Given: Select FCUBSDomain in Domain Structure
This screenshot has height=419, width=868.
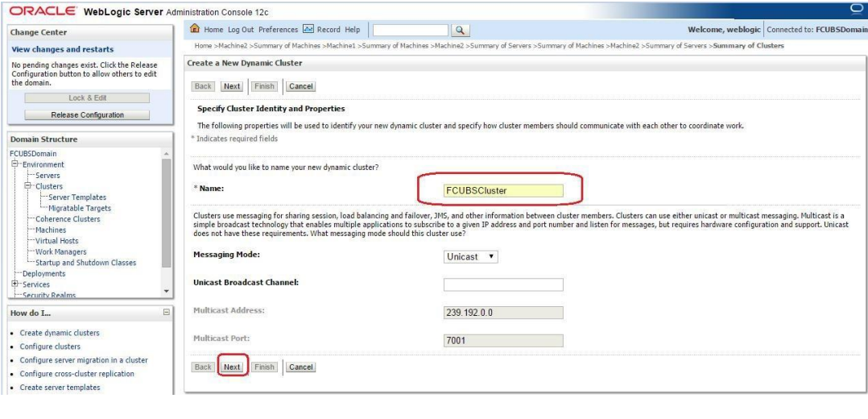Looking at the screenshot, I should coord(33,154).
